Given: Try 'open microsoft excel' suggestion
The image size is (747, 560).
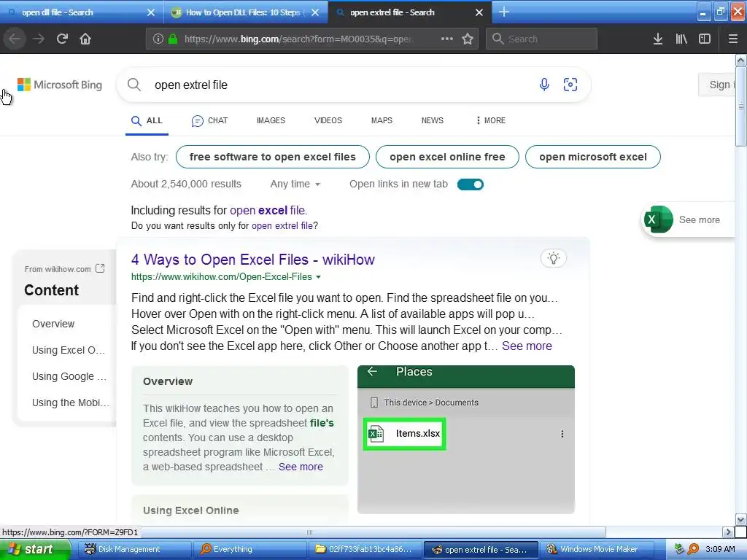Looking at the screenshot, I should click(x=592, y=157).
